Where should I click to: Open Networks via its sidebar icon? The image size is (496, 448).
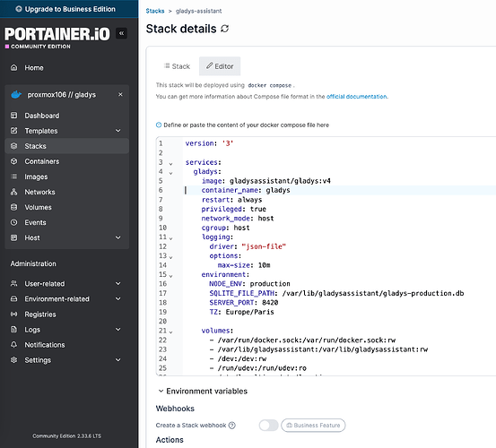(14, 192)
